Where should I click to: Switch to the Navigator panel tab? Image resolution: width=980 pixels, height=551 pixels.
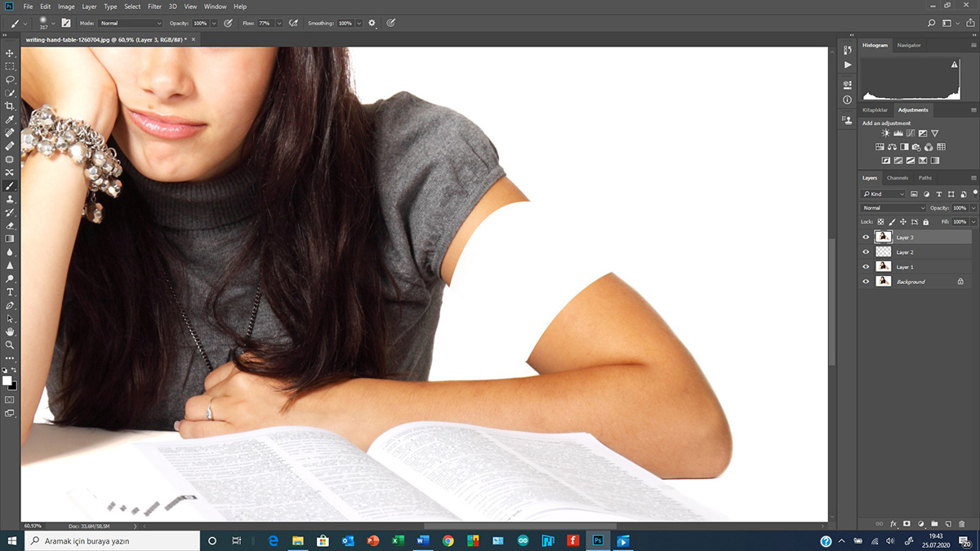908,45
